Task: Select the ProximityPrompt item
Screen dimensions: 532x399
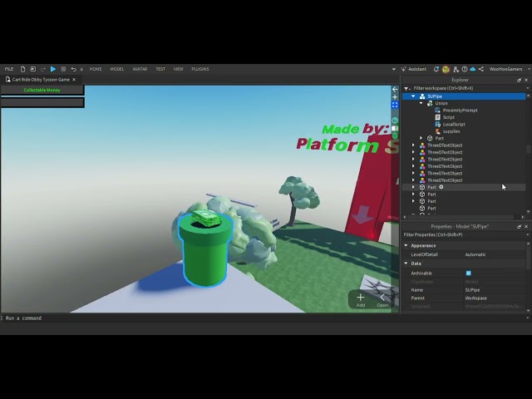Action: pos(460,111)
